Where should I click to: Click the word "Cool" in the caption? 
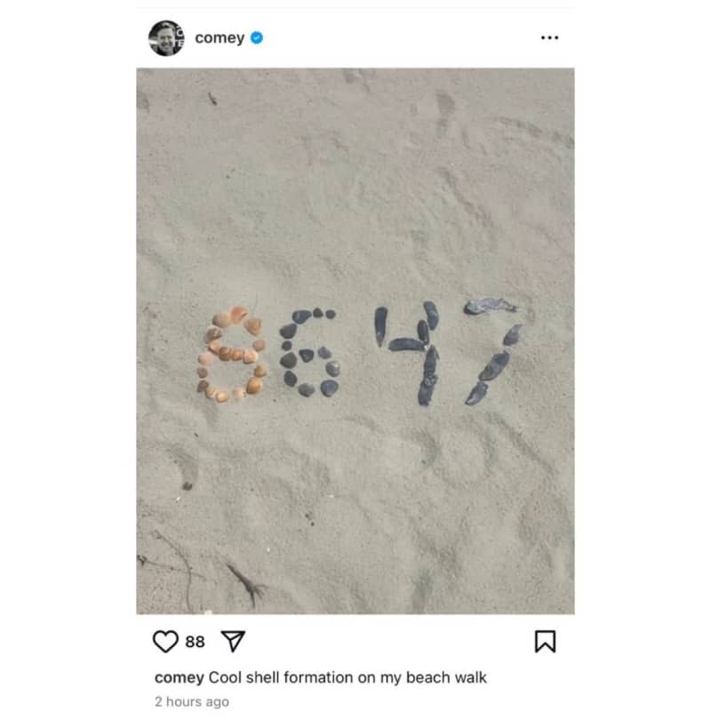coord(225,677)
